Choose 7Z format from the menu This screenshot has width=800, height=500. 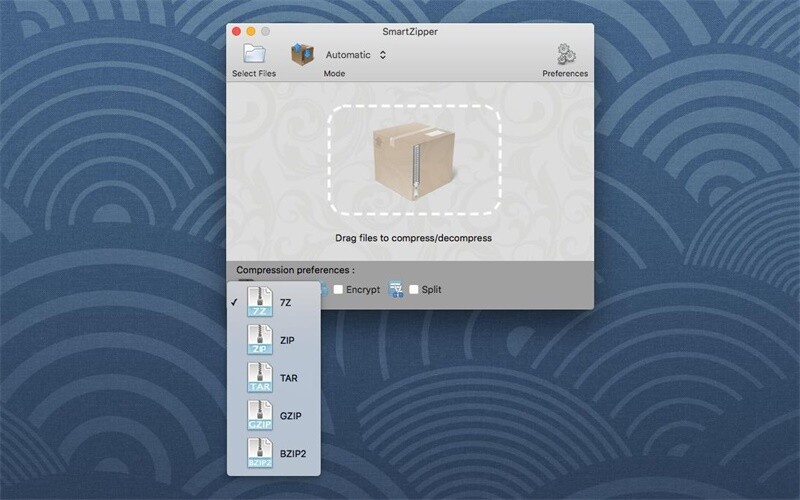tap(274, 302)
